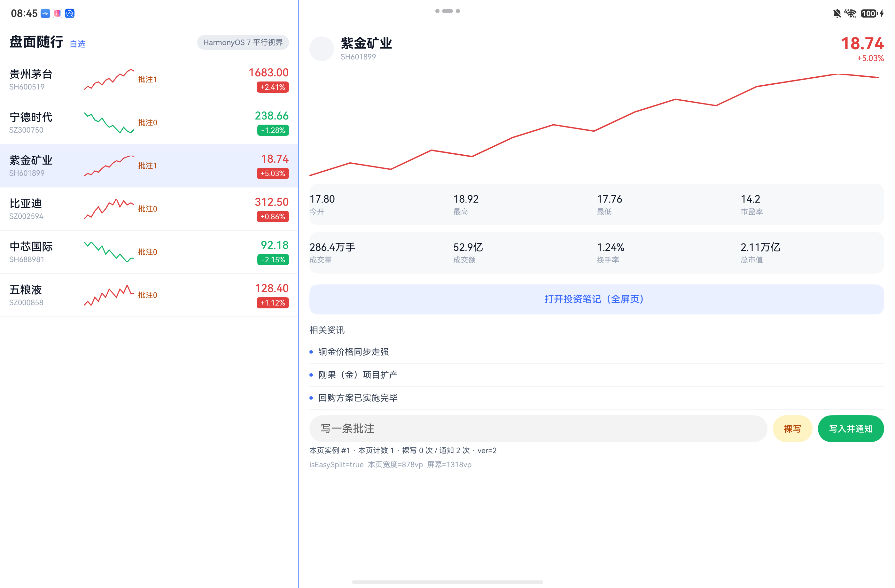This screenshot has height=588, width=895.
Task: Click the 贵州茅台 sparkline chart
Action: pos(109,79)
